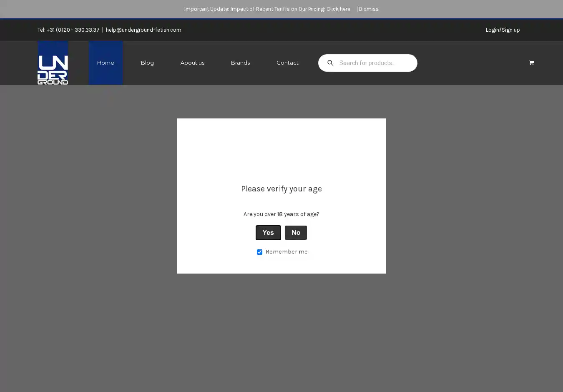563x392 pixels.
Task: Open the shopping cart icon
Action: [x=531, y=63]
